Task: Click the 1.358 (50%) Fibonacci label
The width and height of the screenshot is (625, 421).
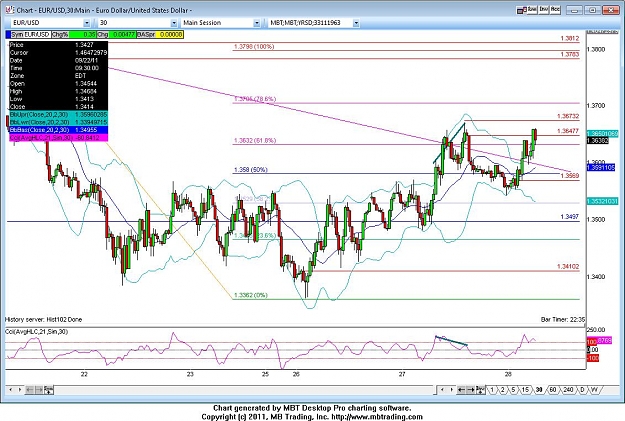Action: point(250,170)
